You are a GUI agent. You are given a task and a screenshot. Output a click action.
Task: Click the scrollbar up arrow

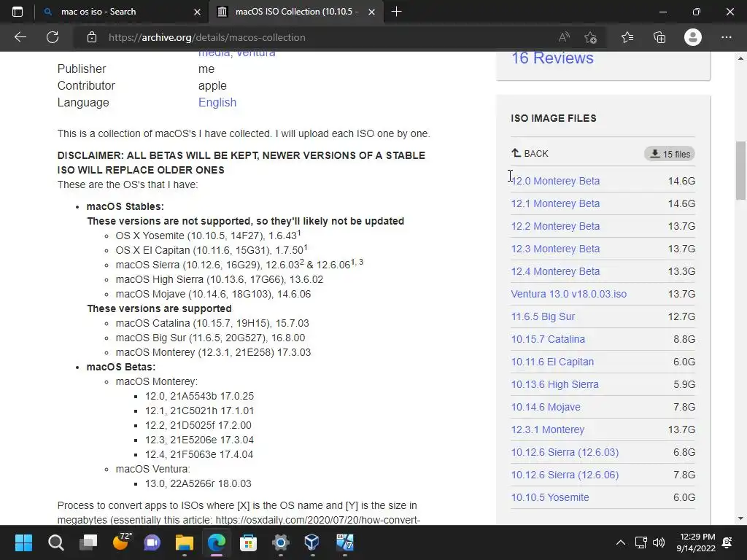click(x=740, y=58)
